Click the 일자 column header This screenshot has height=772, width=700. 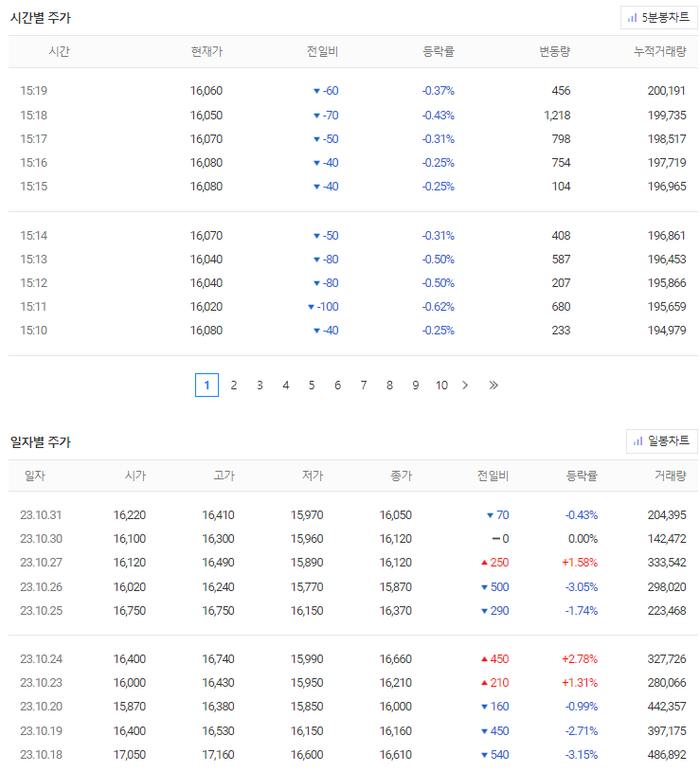click(x=35, y=476)
